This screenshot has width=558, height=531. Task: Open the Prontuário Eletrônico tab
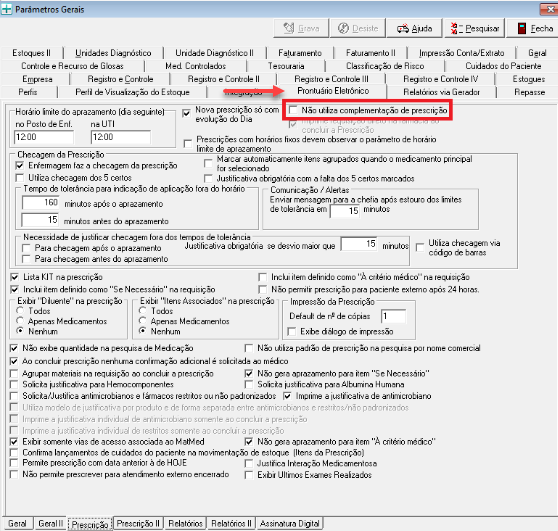point(333,91)
